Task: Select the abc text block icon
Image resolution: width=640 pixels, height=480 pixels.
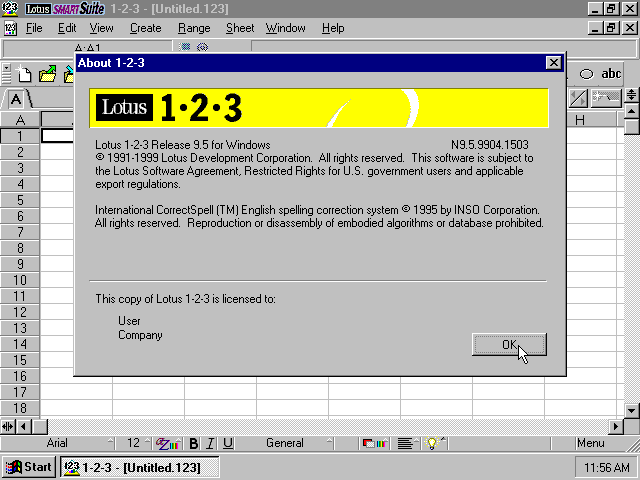Action: pyautogui.click(x=611, y=74)
